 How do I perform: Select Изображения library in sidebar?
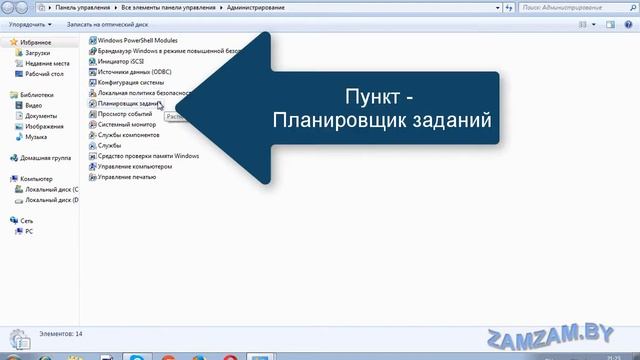[44, 127]
